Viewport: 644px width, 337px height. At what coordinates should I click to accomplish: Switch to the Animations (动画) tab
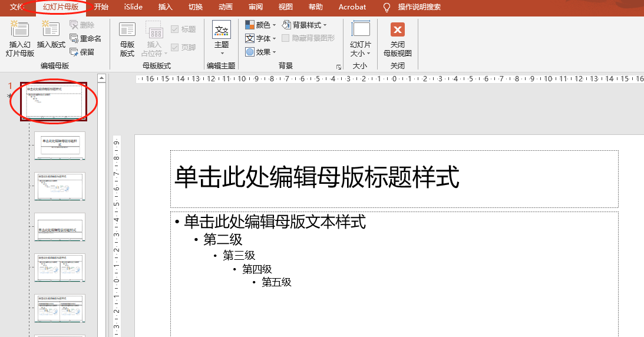pos(226,7)
